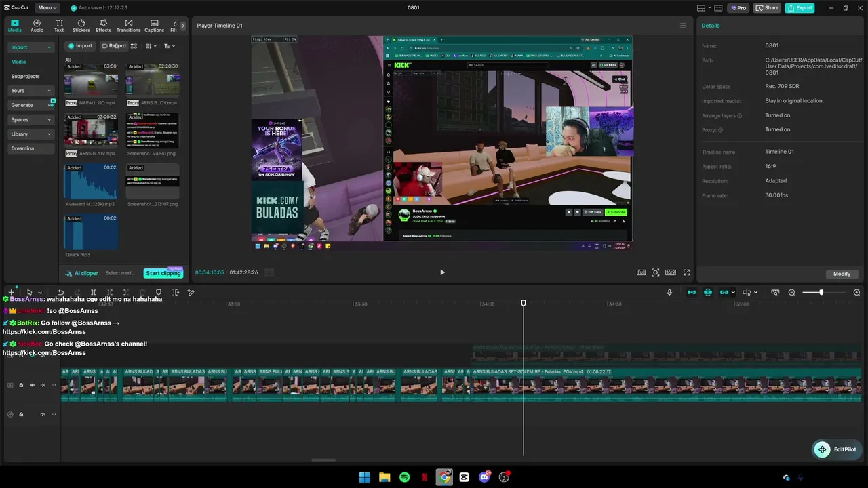Record voiceover with the microphone icon
The image size is (868, 488).
669,292
